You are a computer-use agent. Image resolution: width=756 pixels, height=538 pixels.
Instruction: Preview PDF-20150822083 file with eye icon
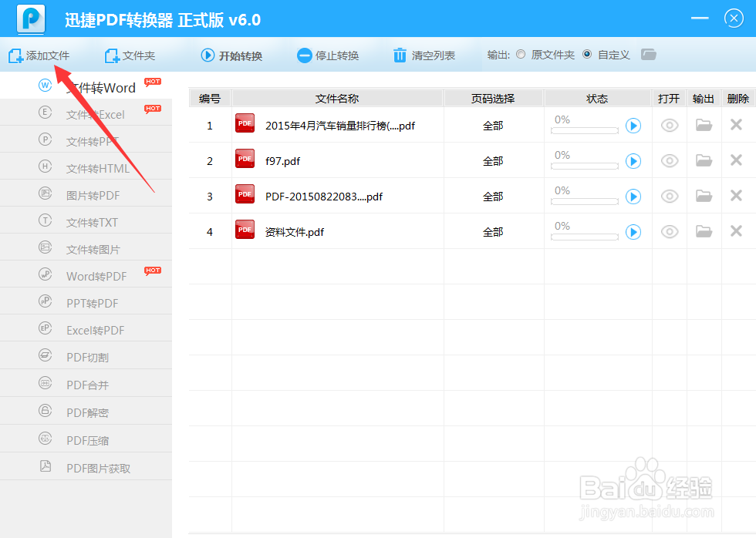670,197
